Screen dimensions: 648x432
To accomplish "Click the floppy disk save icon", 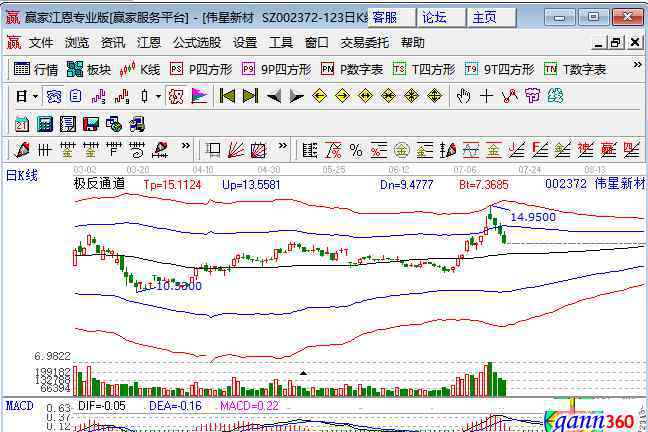I will 91,124.
